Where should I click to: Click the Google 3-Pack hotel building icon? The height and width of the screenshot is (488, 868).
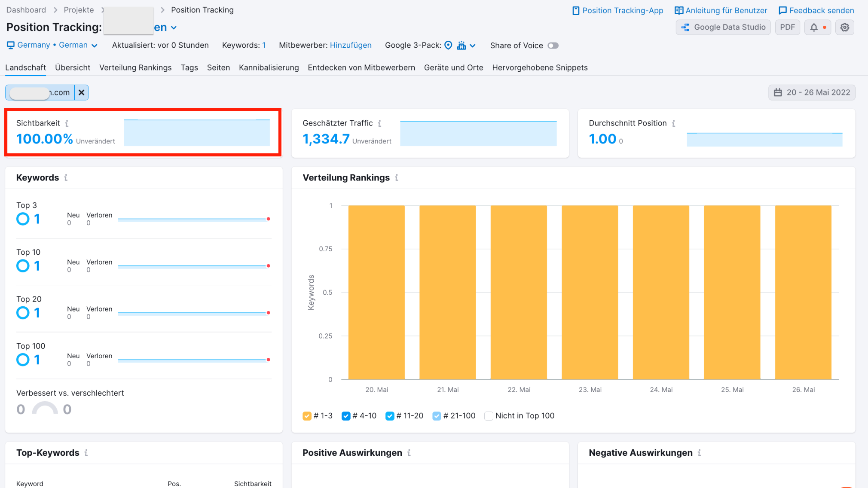tap(462, 45)
